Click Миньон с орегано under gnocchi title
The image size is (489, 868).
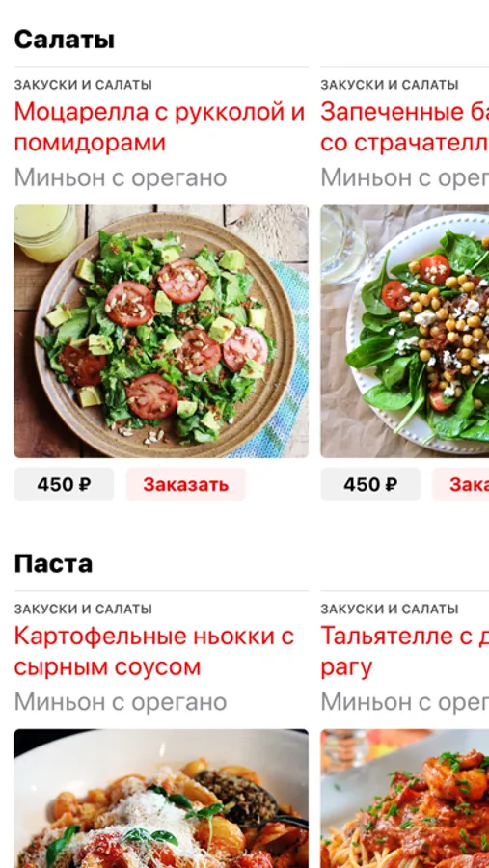pos(121,702)
